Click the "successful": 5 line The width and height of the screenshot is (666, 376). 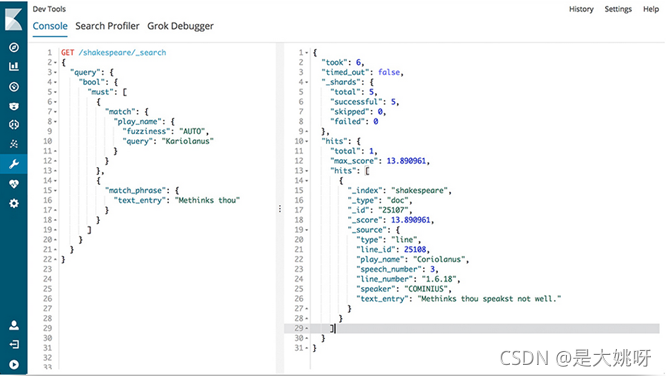click(365, 102)
